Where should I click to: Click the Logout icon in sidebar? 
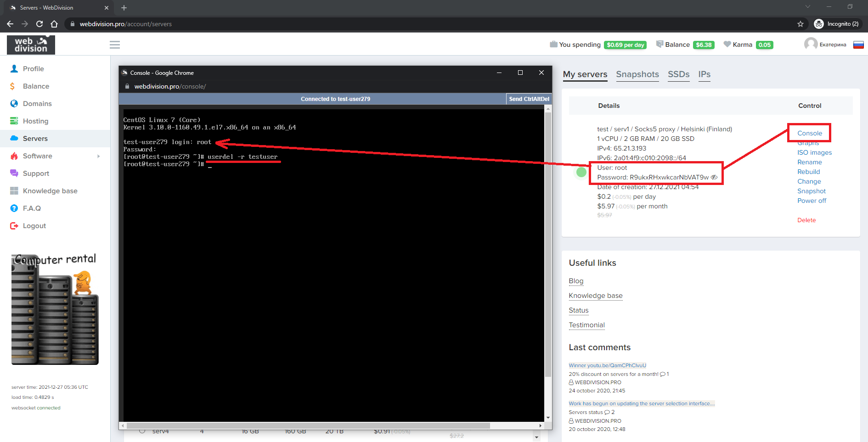[14, 226]
